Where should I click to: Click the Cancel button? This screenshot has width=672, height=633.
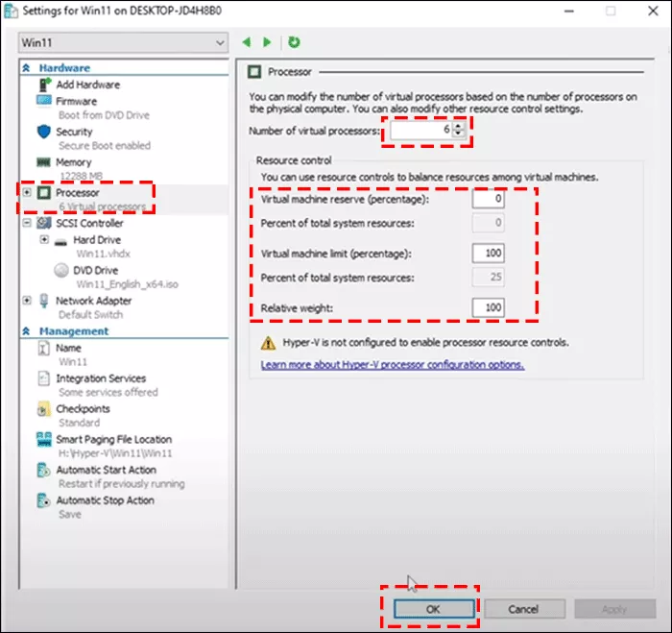point(524,609)
